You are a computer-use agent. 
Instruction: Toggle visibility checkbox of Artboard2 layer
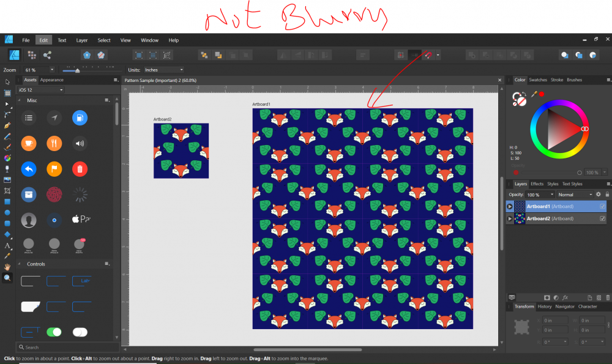(603, 218)
